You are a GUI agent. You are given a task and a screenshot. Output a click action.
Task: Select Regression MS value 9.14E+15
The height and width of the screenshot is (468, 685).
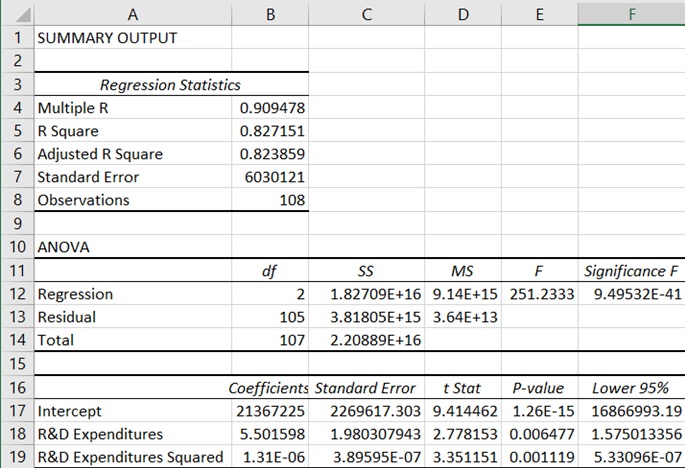pos(465,294)
